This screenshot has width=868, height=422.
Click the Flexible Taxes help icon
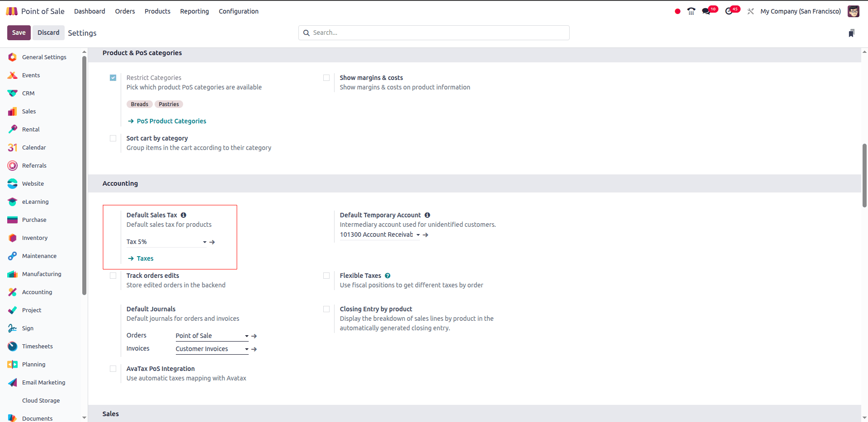coord(387,276)
